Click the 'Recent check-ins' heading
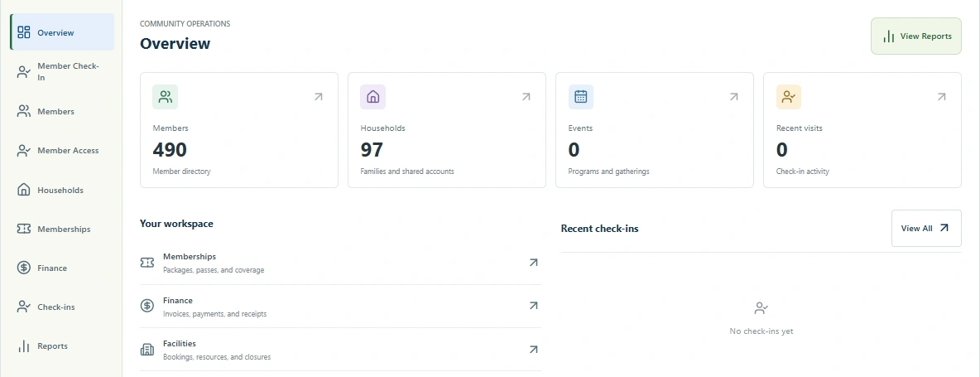The image size is (980, 377). coord(599,228)
